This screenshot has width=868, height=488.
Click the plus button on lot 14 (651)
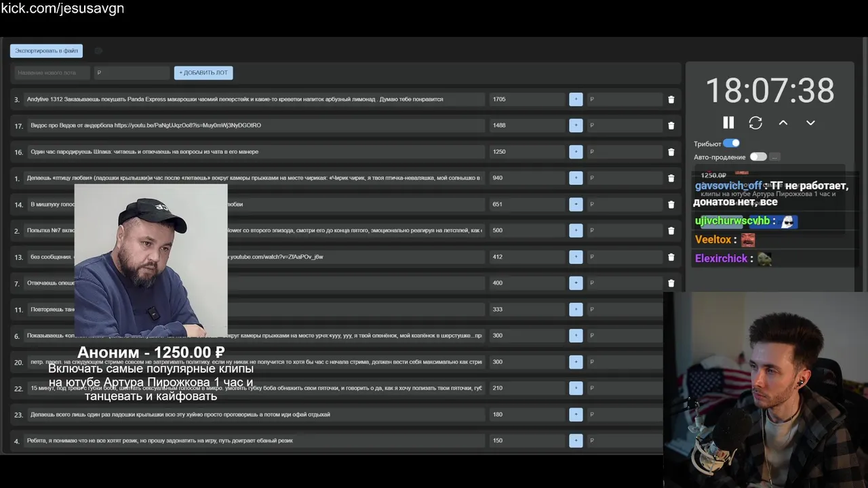576,204
